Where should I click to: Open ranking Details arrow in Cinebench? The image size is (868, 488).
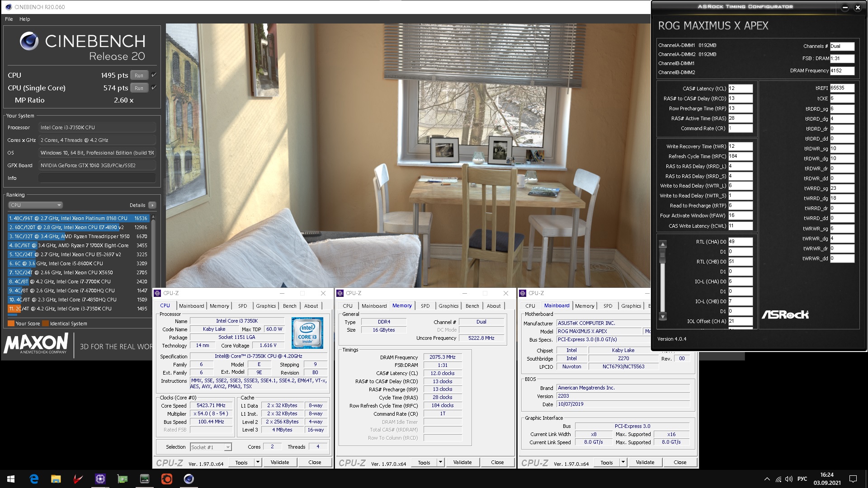point(152,205)
